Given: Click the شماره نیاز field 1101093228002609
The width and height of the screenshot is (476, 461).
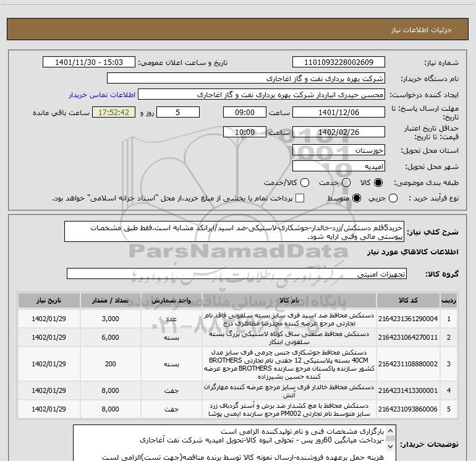Looking at the screenshot, I should tap(339, 62).
